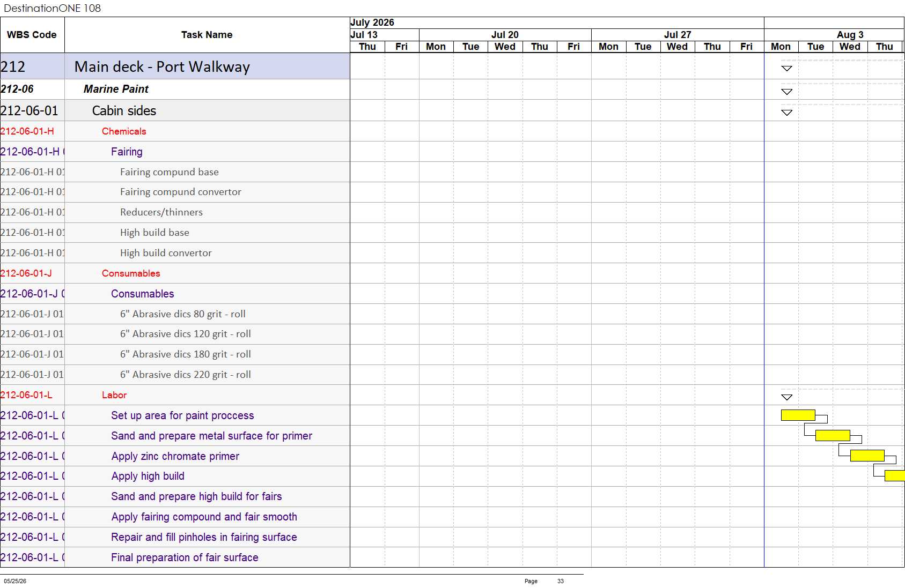Click WBS code 212-06-01-J cell
The width and height of the screenshot is (905, 588).
coord(32,273)
